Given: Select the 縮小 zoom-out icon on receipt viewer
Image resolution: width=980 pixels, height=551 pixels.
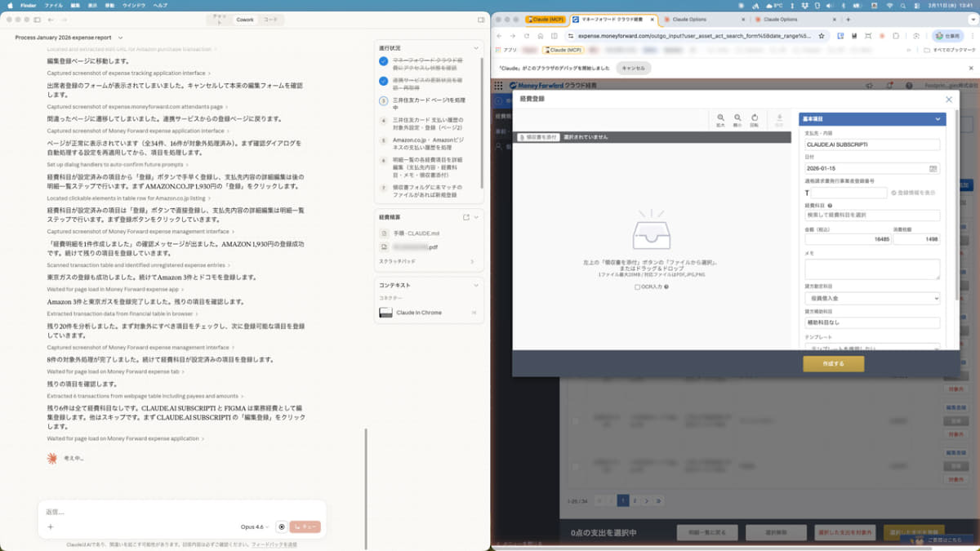Looking at the screenshot, I should [738, 118].
